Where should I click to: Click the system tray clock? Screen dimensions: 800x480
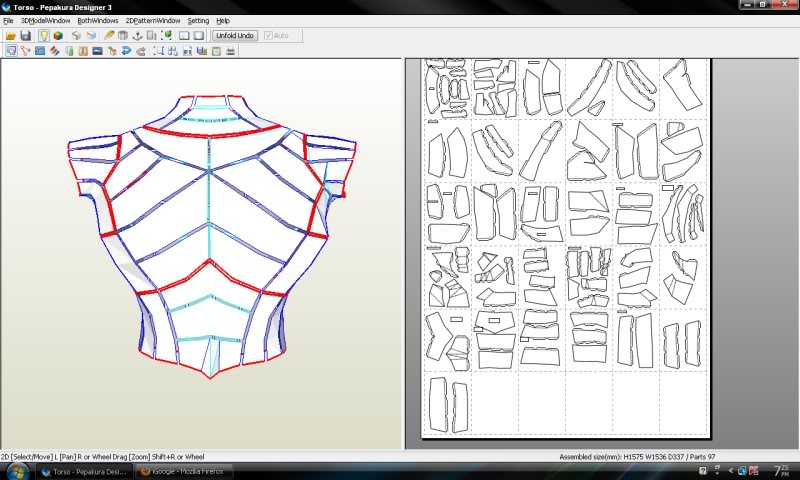pyautogui.click(x=781, y=470)
